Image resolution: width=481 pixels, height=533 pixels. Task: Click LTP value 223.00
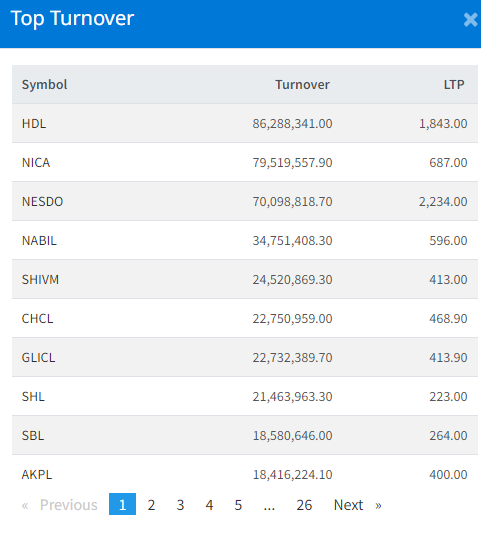click(448, 396)
